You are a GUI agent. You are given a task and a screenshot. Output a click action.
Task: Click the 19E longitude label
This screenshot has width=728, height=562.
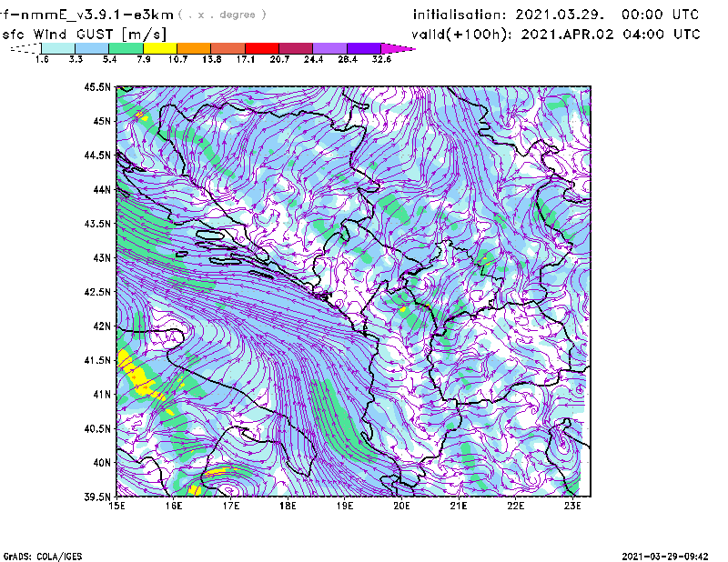point(345,506)
